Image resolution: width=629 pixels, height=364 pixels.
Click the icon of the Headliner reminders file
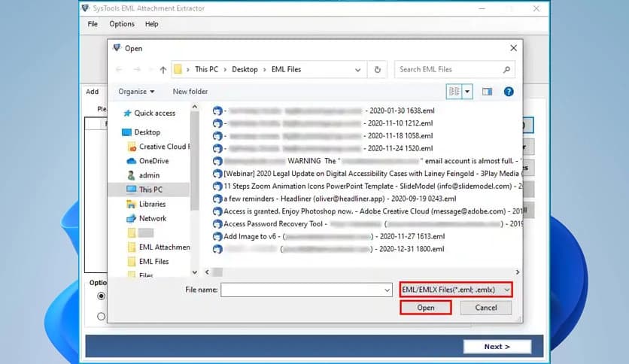coord(217,199)
